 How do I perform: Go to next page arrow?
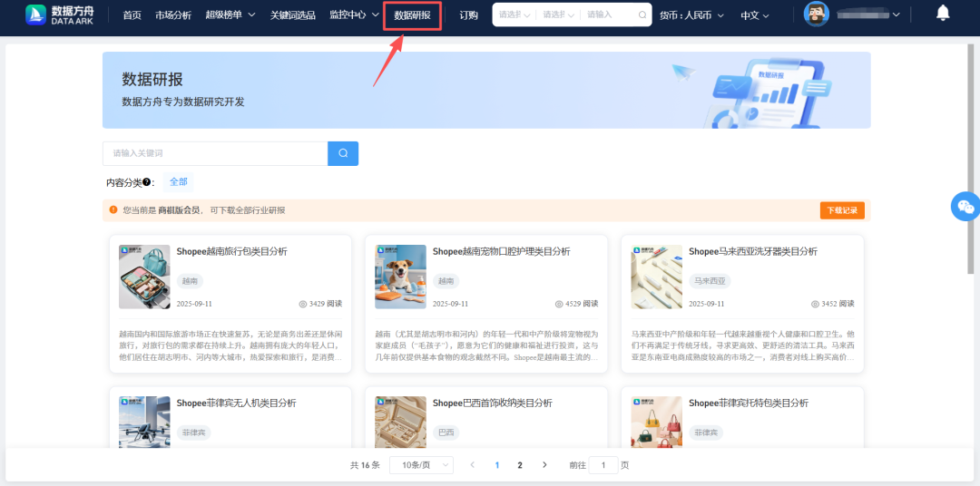click(x=544, y=465)
